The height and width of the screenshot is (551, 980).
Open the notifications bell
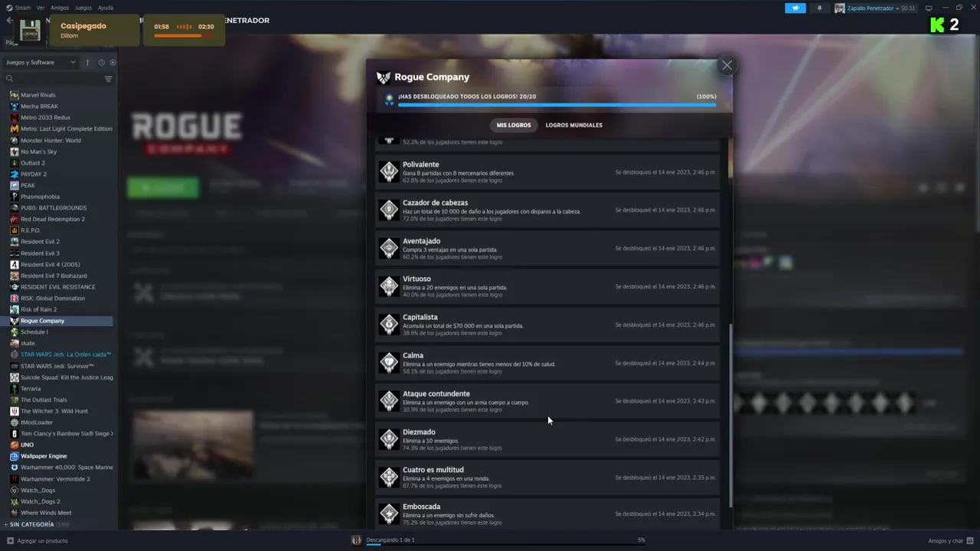coord(819,8)
